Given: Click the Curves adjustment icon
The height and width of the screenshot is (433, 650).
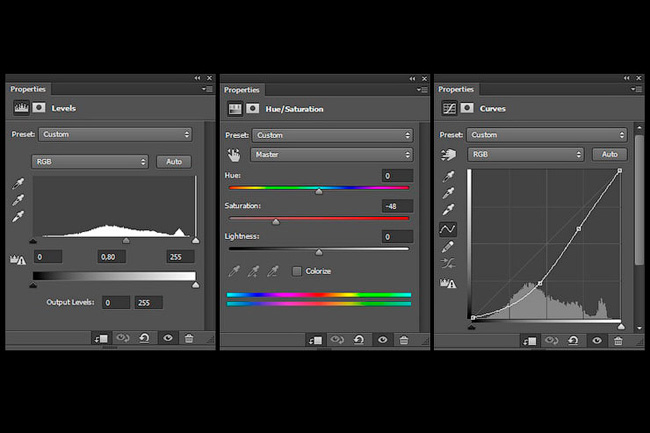Looking at the screenshot, I should click(449, 108).
